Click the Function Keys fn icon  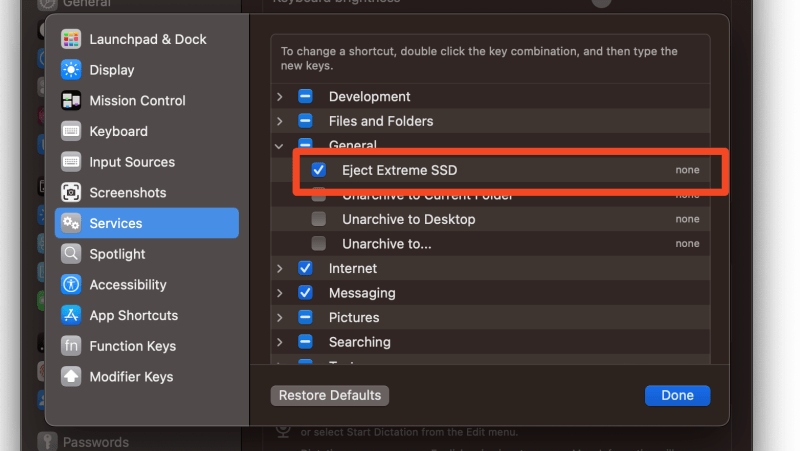(x=71, y=345)
